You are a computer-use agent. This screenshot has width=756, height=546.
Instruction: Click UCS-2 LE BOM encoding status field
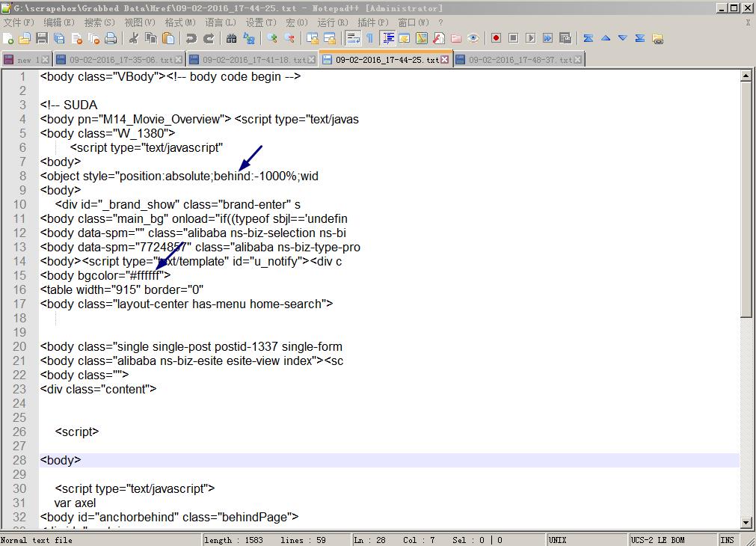pos(672,540)
